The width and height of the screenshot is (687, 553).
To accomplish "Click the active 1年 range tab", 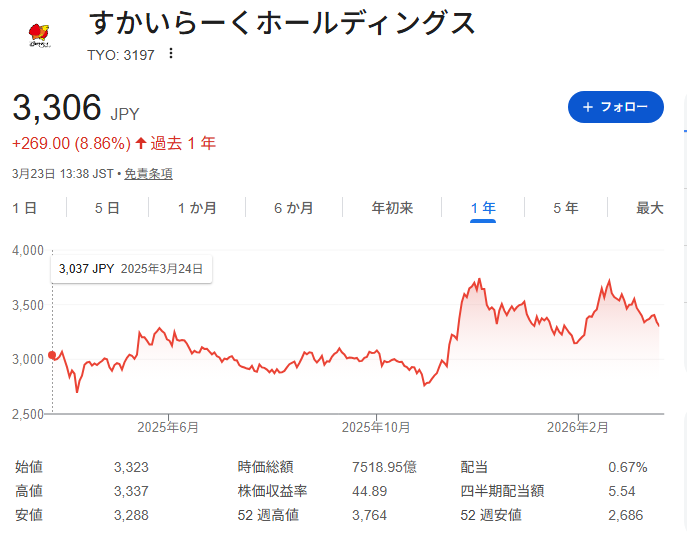I will tap(483, 208).
